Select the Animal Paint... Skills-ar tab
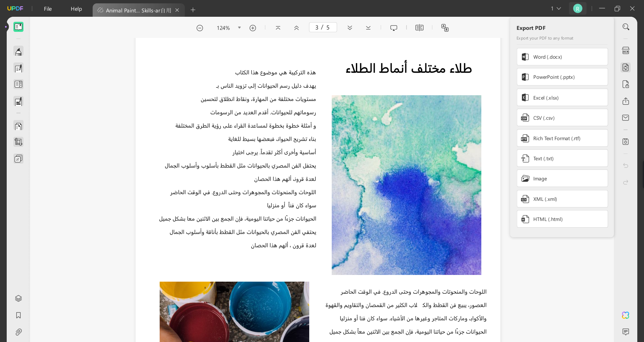The image size is (644, 342). tap(139, 10)
